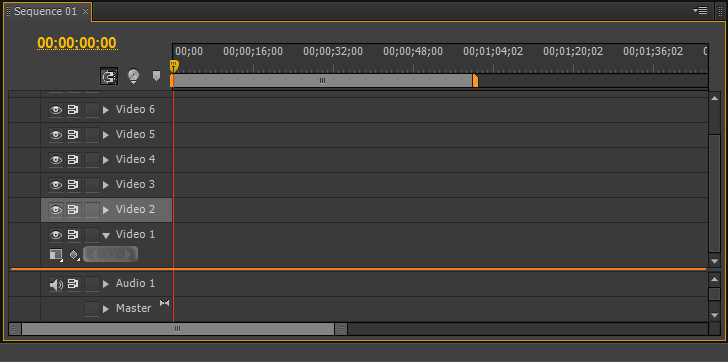Viewport: 728px width, 362px height.
Task: Click the Video 3 sync lock icon
Action: [73, 185]
